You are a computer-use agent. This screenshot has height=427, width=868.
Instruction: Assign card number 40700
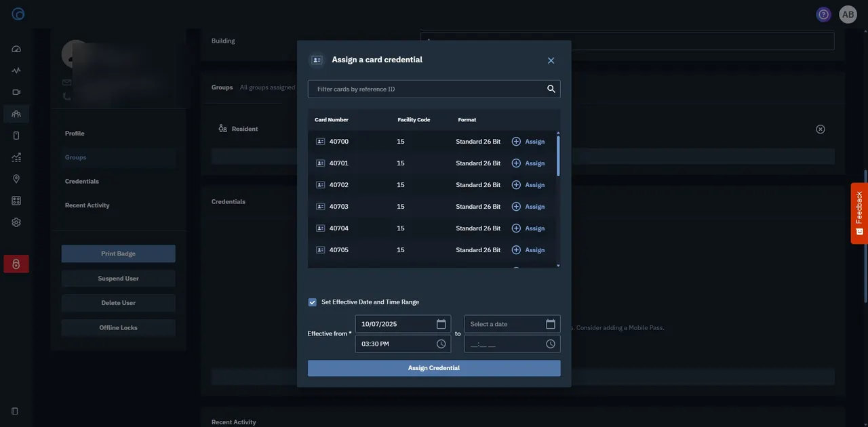click(x=528, y=142)
